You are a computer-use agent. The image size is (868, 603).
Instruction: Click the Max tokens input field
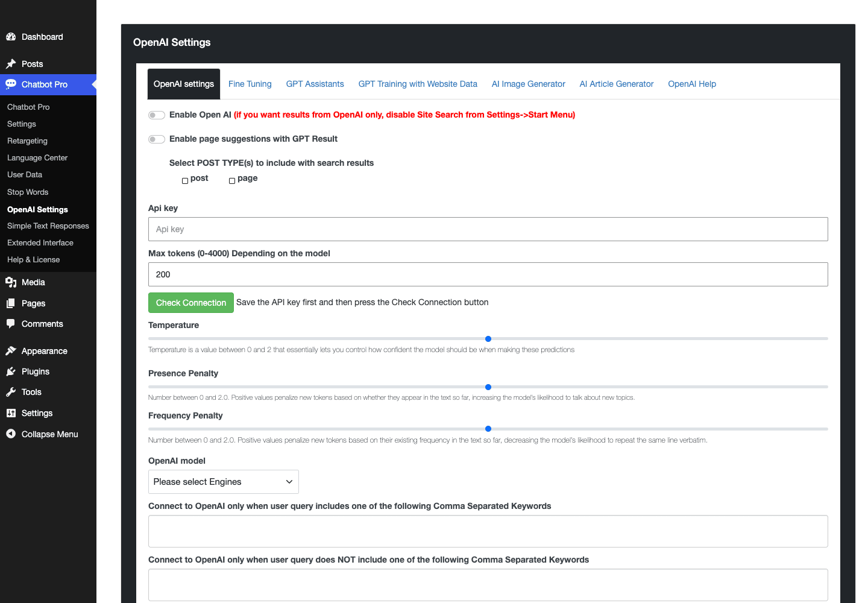pyautogui.click(x=488, y=274)
